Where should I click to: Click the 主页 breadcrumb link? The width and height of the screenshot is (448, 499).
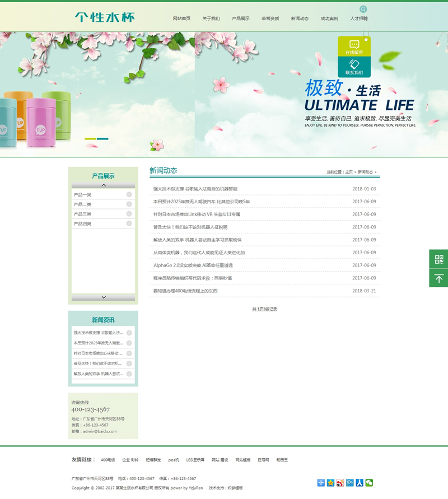(x=349, y=172)
